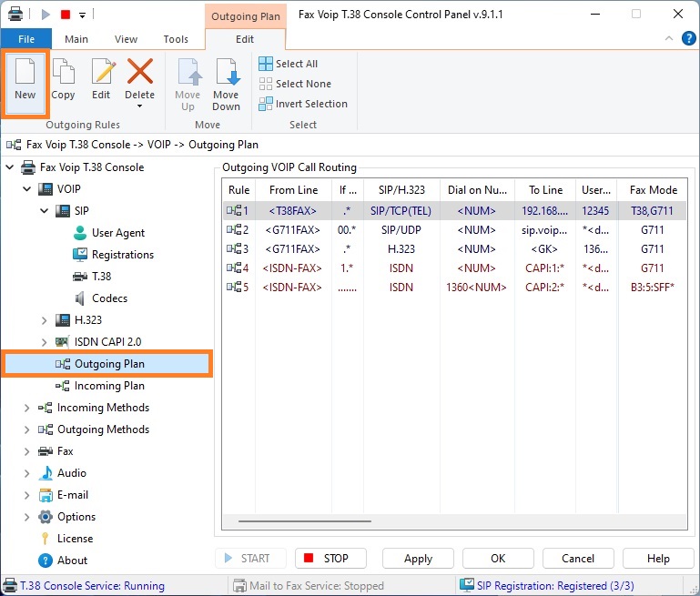Click the Edit rule pencil icon
700x596 pixels.
point(104,71)
